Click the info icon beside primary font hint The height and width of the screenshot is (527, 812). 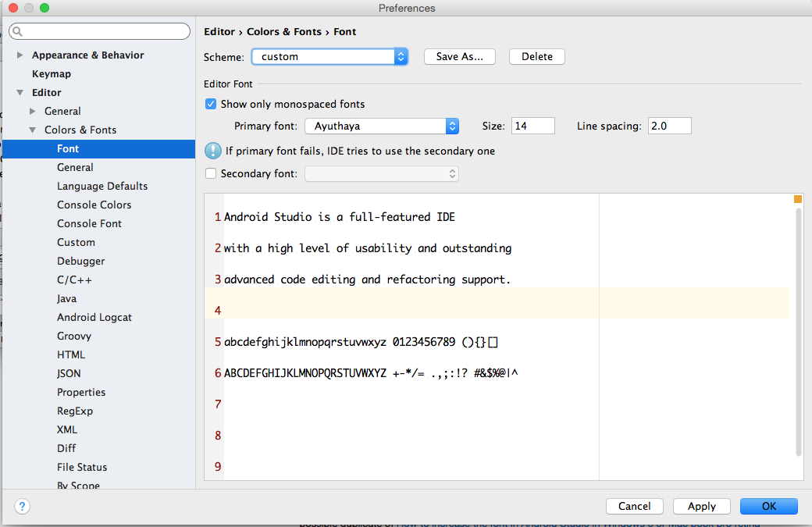click(213, 151)
